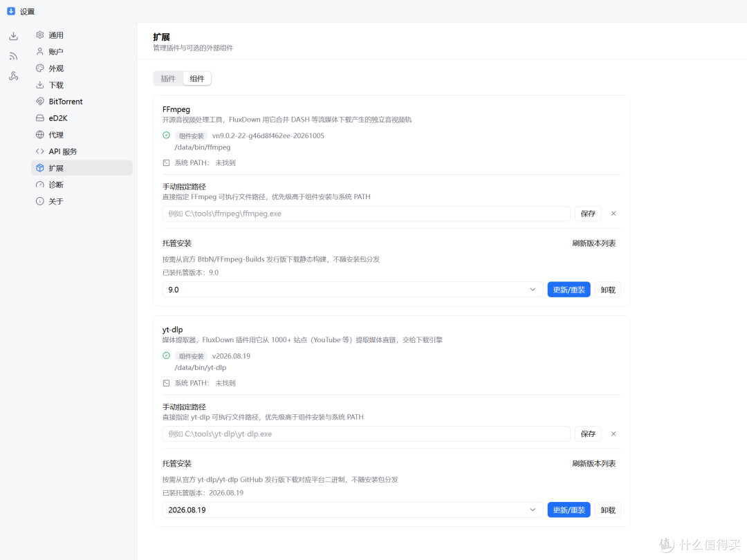The height and width of the screenshot is (560, 747).
Task: Focus the yt-dlp manual path input field
Action: (367, 433)
